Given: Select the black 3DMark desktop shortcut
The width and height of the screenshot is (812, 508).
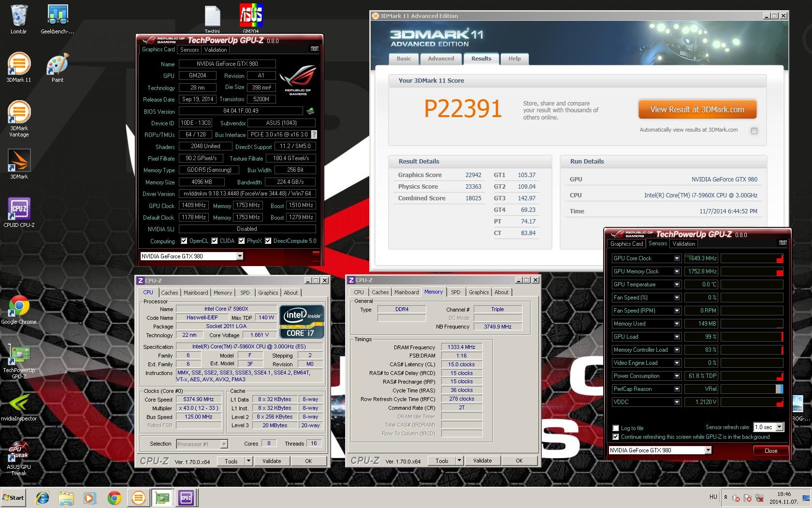Looking at the screenshot, I should (x=19, y=164).
